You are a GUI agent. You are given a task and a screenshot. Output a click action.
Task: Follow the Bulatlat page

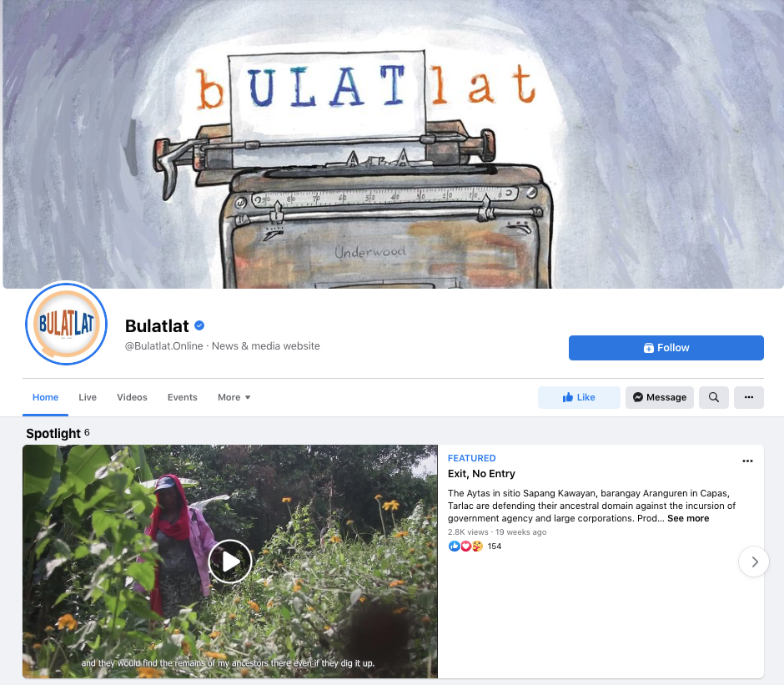click(x=666, y=348)
